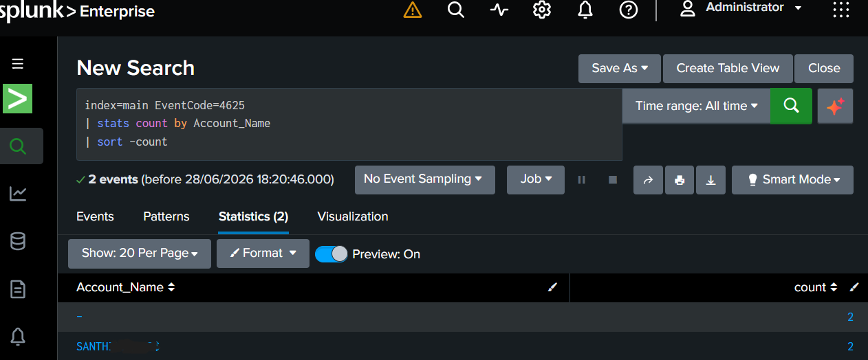Click the Create Table View button
The width and height of the screenshot is (868, 360).
coord(728,68)
